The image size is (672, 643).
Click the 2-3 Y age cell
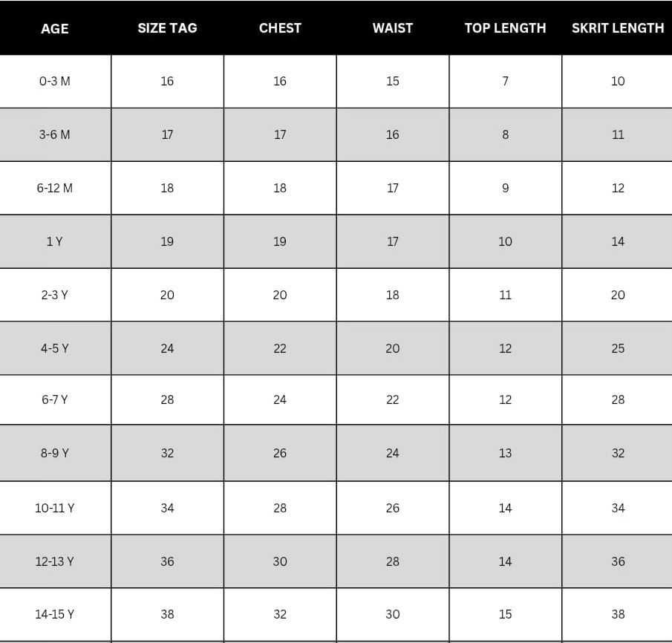pyautogui.click(x=54, y=295)
